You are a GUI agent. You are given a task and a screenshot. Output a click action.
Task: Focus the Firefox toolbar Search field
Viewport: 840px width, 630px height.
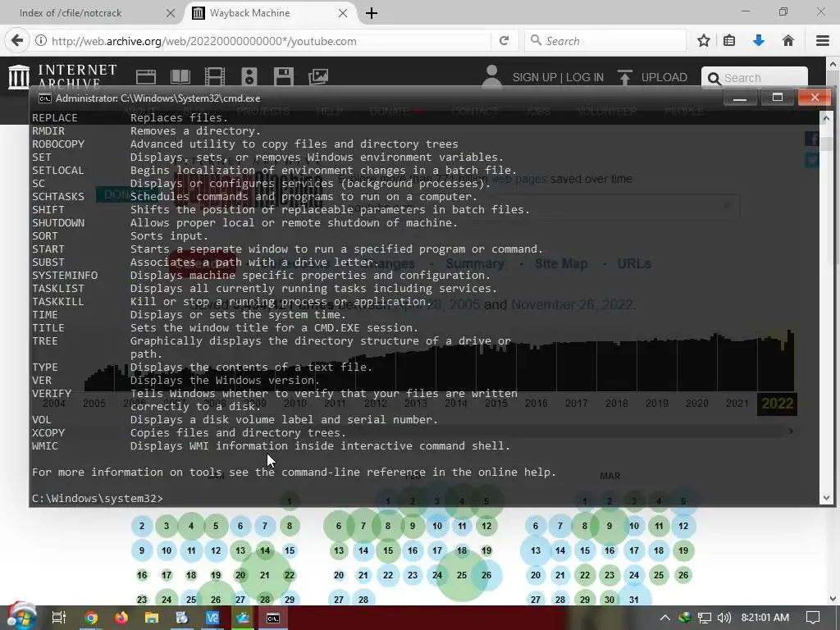[x=605, y=41]
